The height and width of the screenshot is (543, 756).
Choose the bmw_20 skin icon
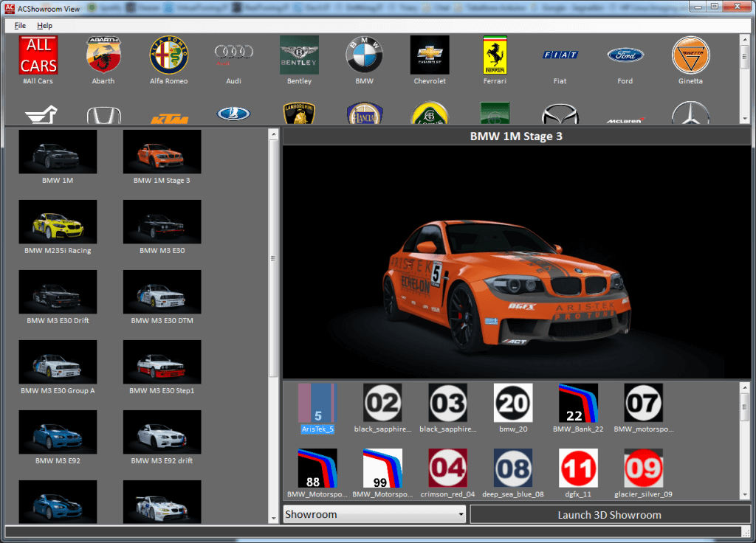(513, 403)
